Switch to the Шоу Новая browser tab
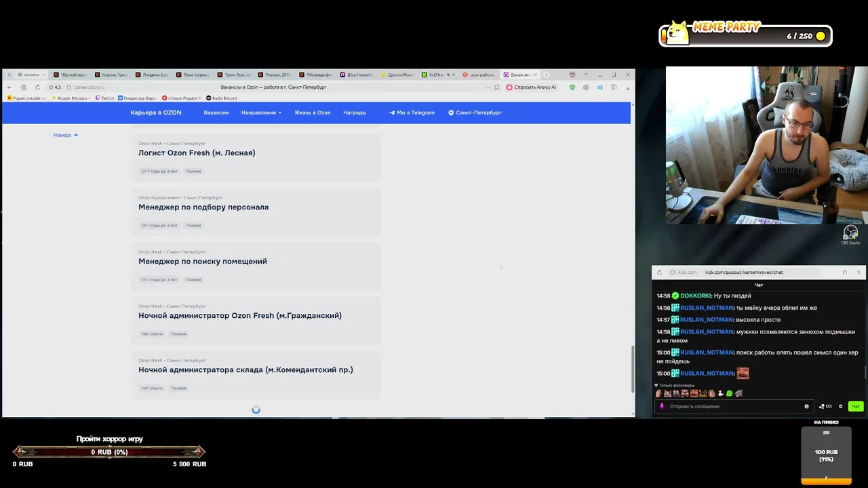 click(x=357, y=75)
